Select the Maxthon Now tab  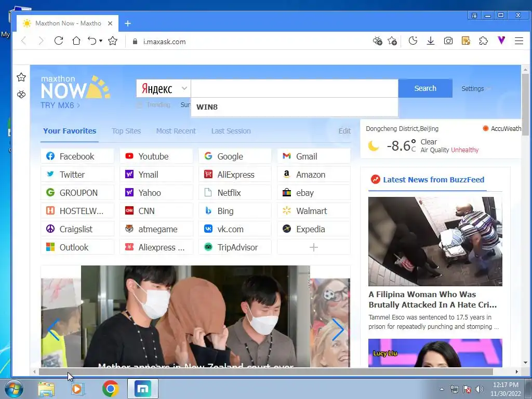pos(68,23)
